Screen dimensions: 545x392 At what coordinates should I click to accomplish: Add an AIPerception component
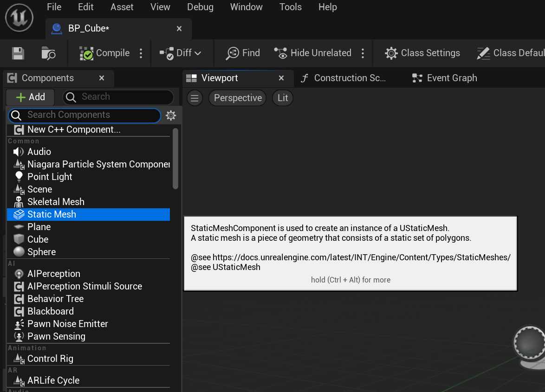[88, 274]
